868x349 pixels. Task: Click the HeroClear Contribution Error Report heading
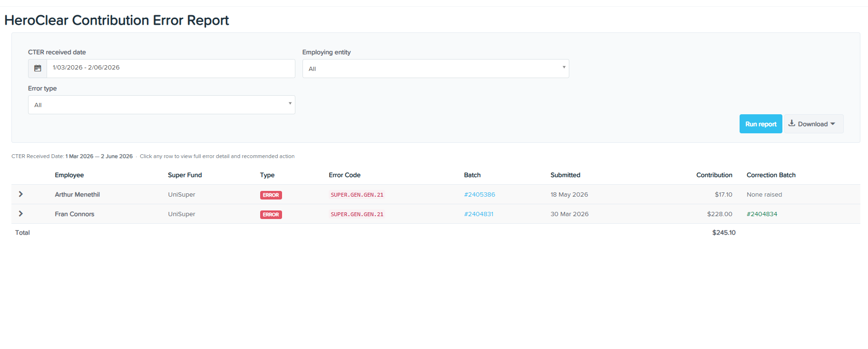pyautogui.click(x=117, y=20)
